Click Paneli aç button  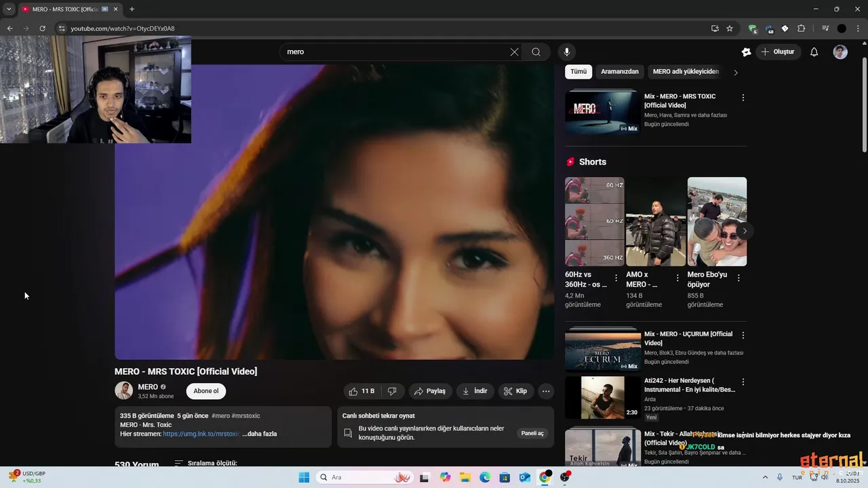tap(532, 433)
